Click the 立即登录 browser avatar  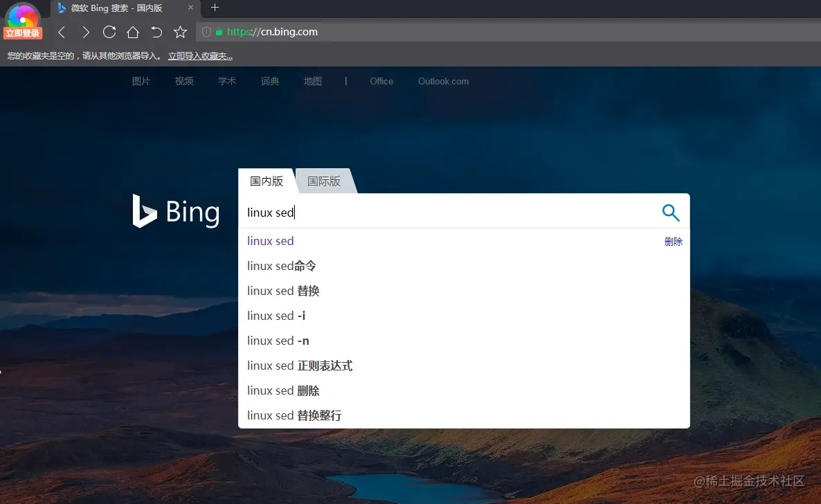coord(23,21)
